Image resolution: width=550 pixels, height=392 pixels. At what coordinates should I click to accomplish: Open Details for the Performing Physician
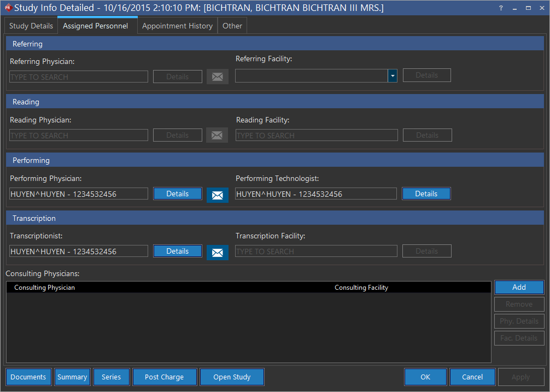[x=177, y=194]
